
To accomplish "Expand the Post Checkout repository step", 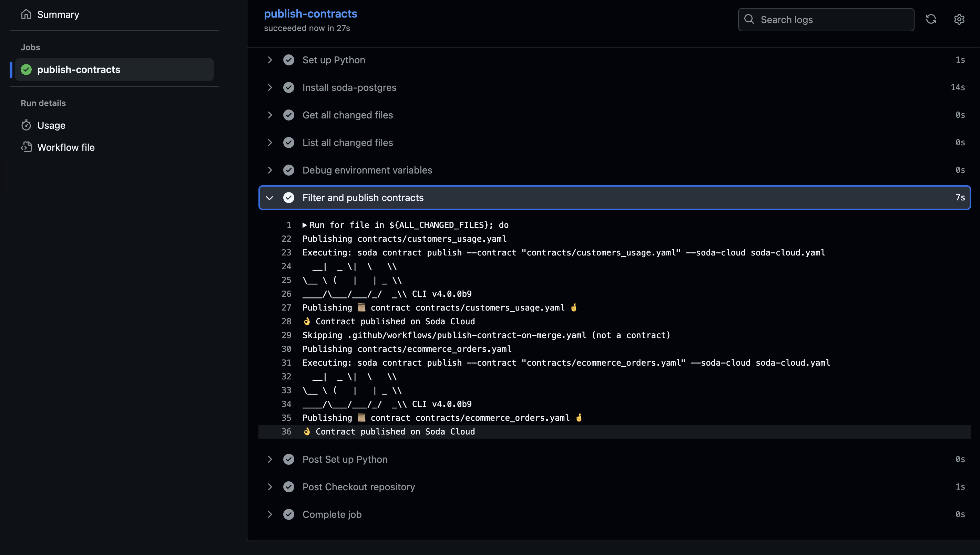I will [x=270, y=487].
